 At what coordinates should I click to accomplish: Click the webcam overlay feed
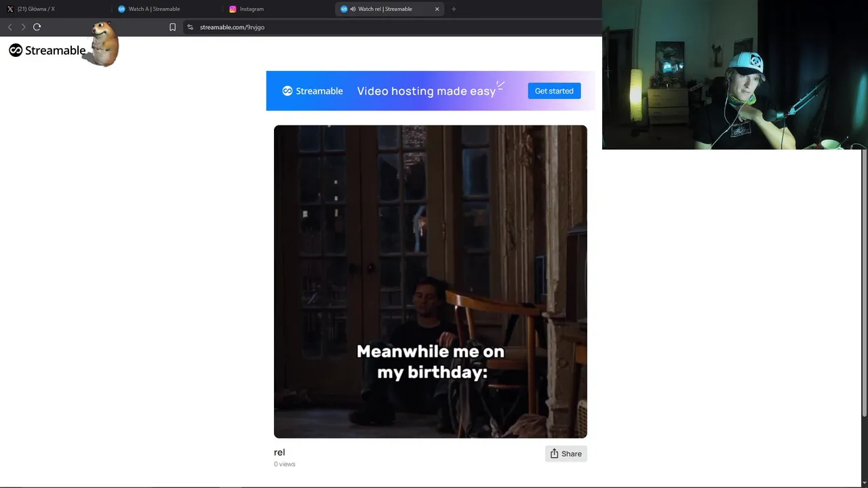(734, 75)
